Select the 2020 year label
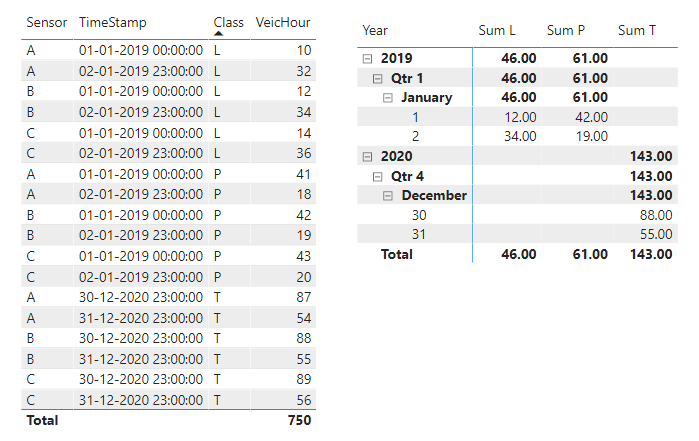This screenshot has height=441, width=699. coord(396,157)
